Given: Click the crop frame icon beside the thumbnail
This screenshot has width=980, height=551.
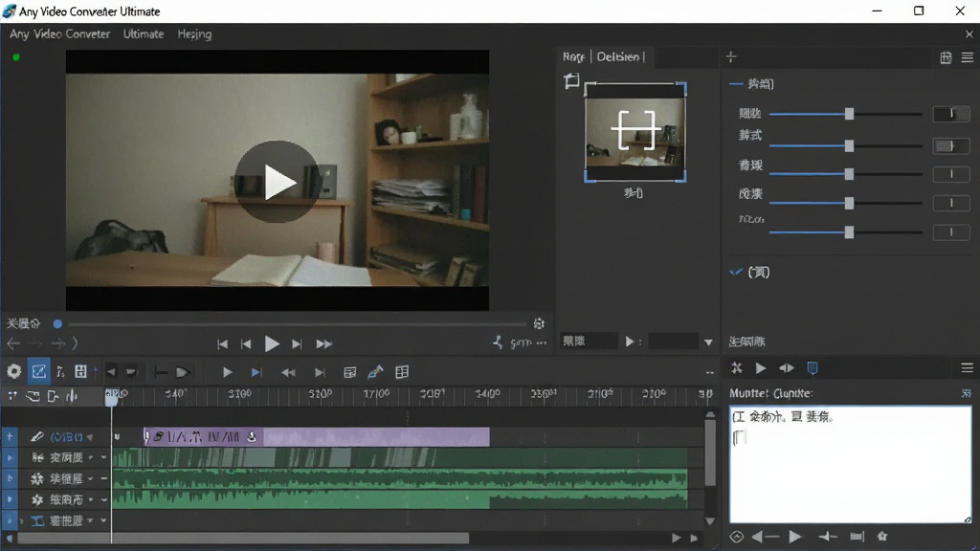Looking at the screenshot, I should coord(571,80).
